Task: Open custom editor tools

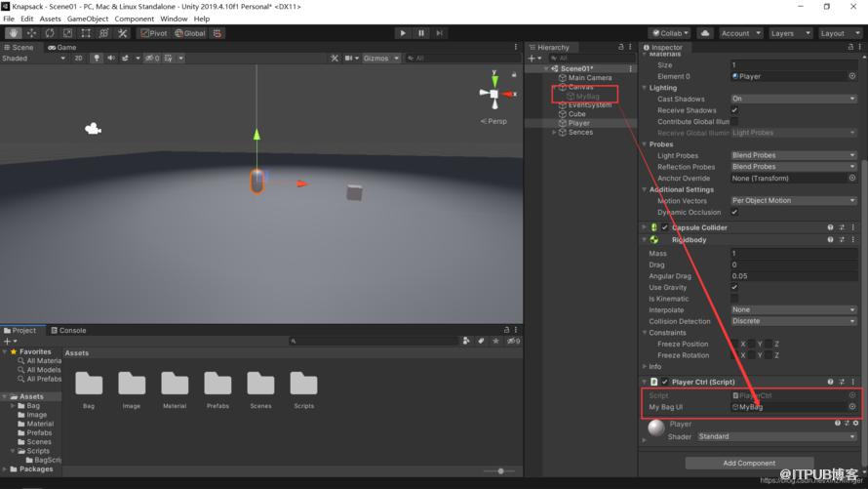Action: (x=122, y=33)
